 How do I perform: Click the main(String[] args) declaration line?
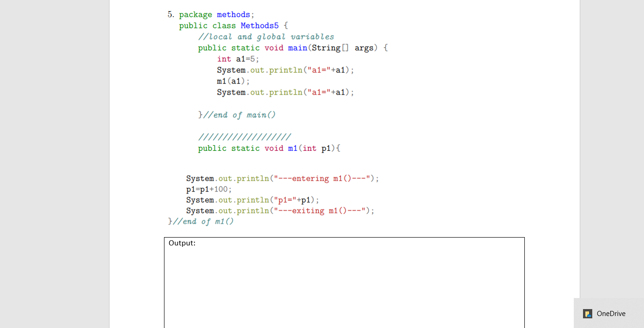[293, 48]
